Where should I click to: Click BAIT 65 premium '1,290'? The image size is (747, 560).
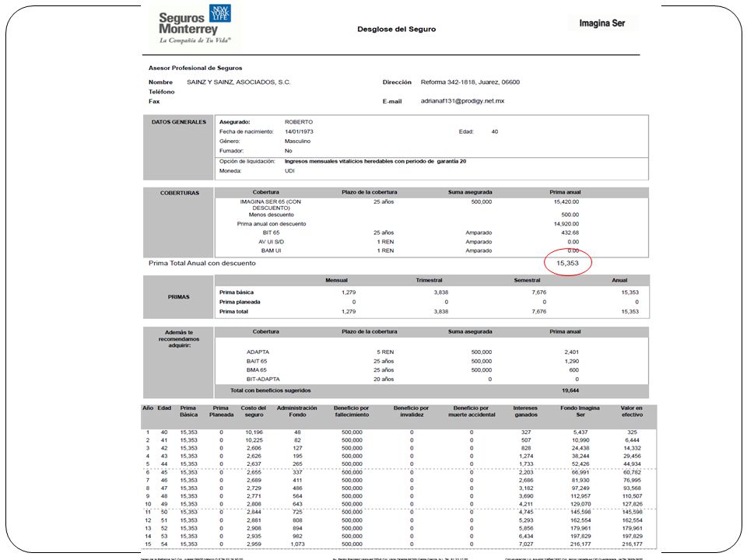coord(572,361)
